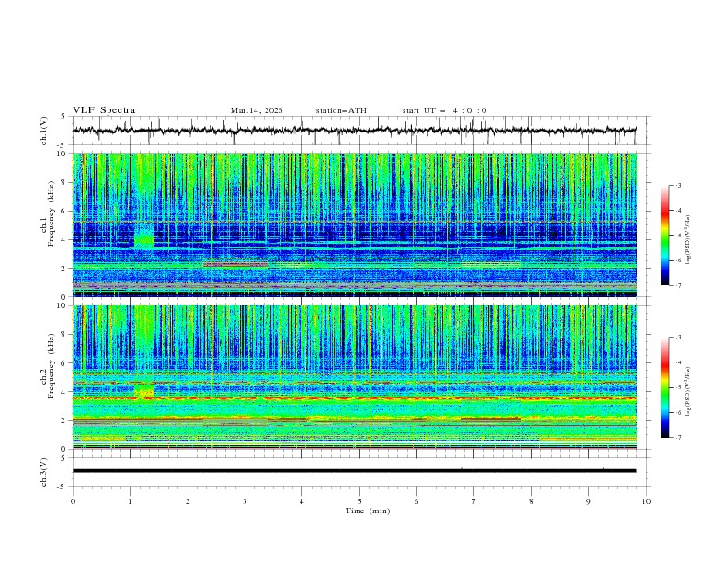Click the "ch.1(V)" axis label
The height and width of the screenshot is (563, 728).
pos(44,131)
